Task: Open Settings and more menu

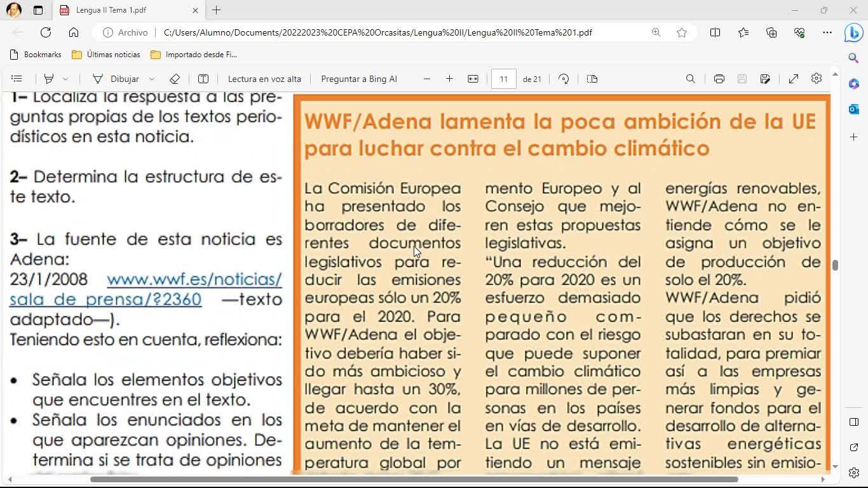Action: click(827, 32)
